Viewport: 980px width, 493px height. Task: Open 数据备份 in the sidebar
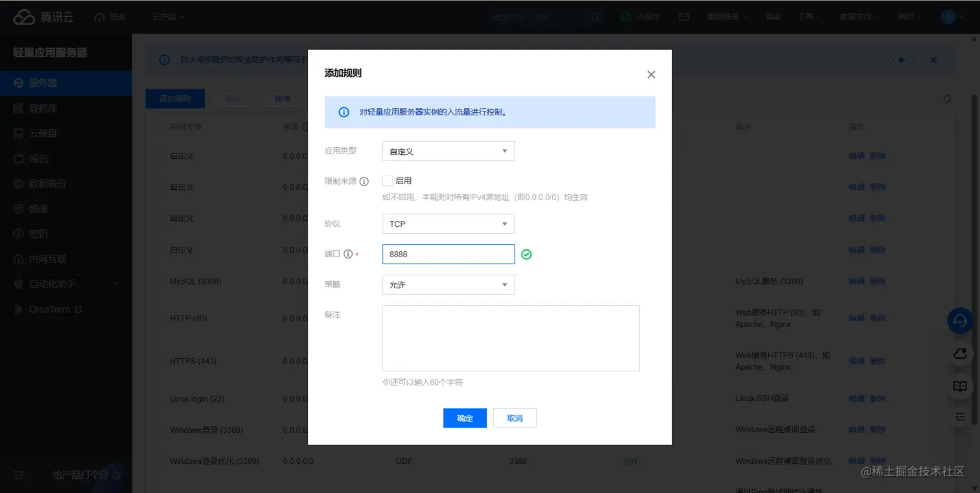point(66,183)
